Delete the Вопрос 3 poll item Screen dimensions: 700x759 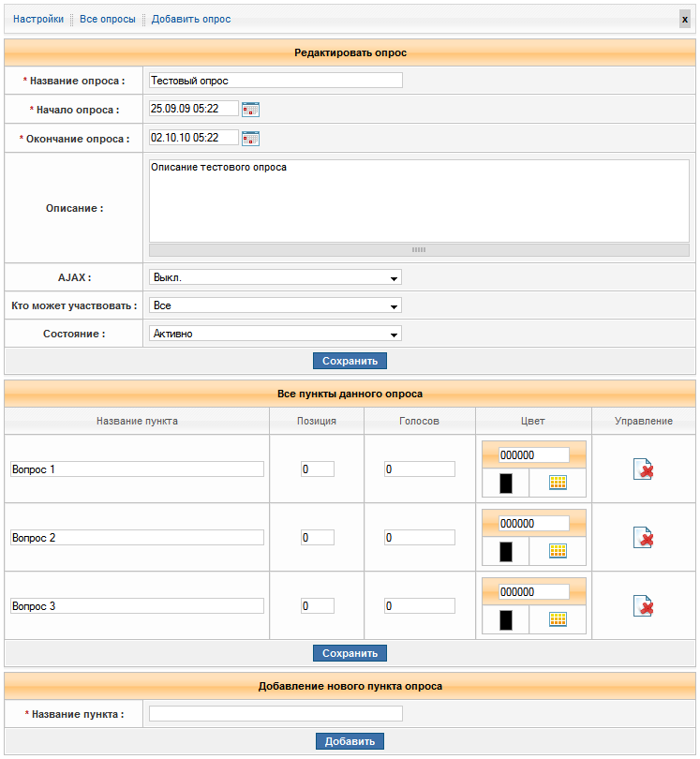point(643,606)
